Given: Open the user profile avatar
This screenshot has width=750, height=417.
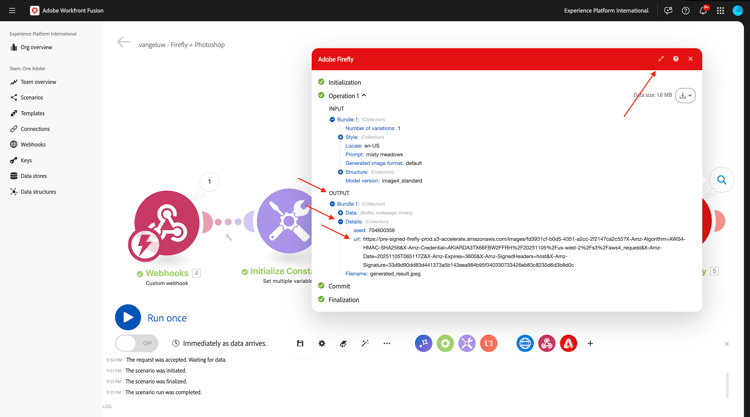Looking at the screenshot, I should tap(738, 11).
